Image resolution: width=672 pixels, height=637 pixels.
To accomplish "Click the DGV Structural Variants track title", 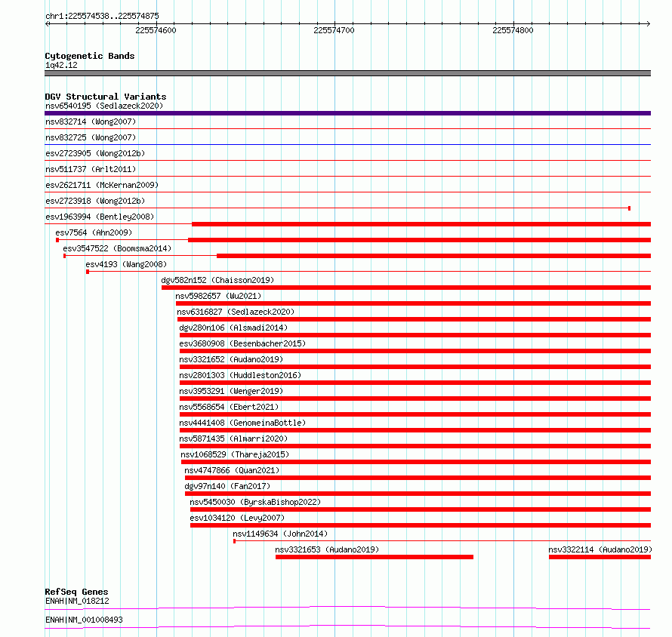I will (x=106, y=97).
